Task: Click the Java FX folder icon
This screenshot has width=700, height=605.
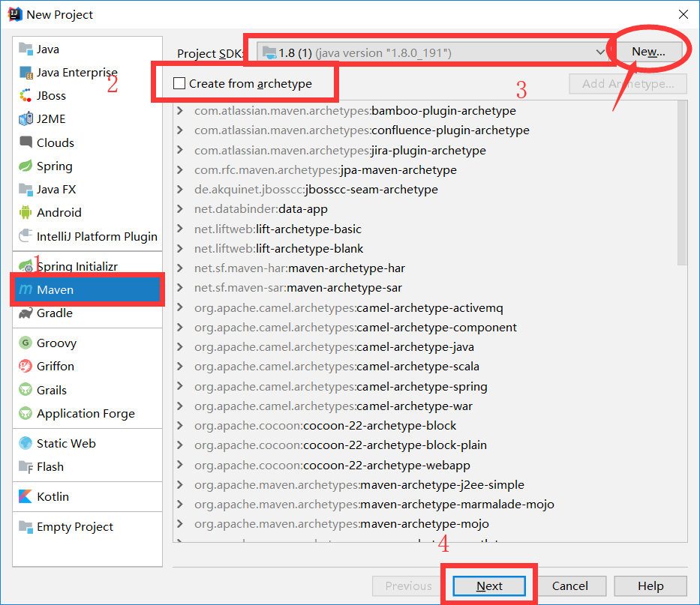Action: point(26,189)
